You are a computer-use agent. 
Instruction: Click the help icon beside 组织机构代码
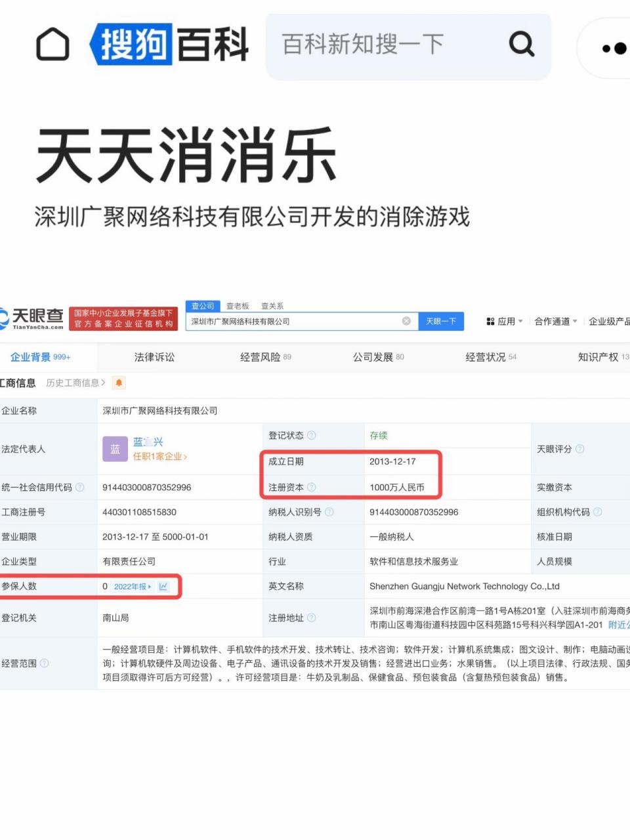pos(598,512)
